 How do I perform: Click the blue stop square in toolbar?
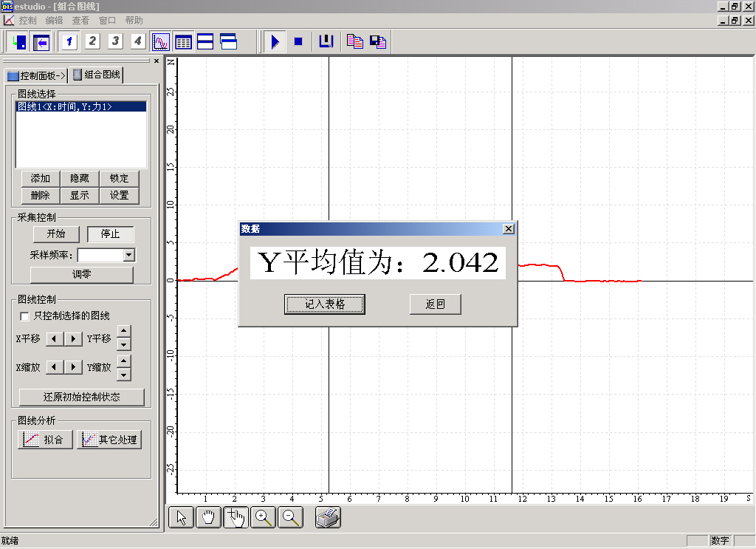click(x=298, y=41)
